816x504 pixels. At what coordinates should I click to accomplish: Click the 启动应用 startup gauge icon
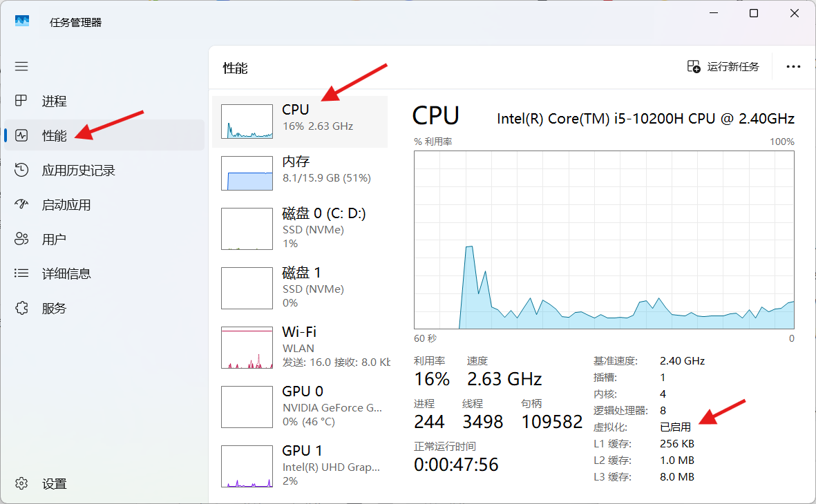click(x=21, y=205)
